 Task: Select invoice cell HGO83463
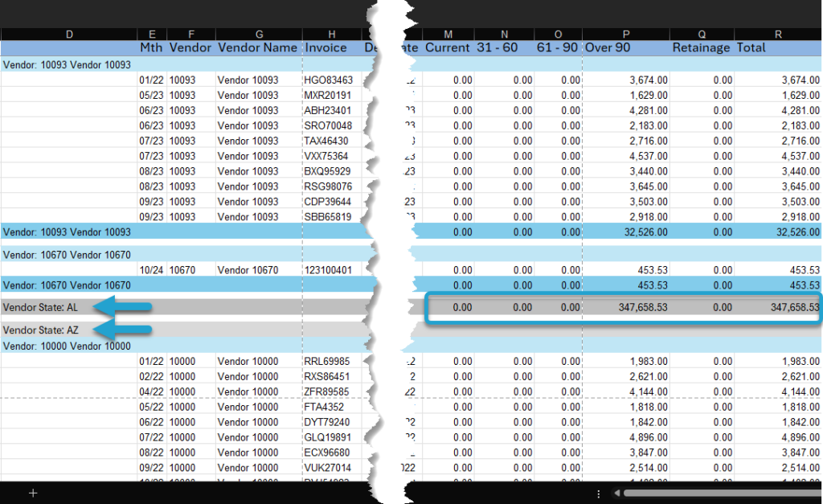tap(332, 80)
